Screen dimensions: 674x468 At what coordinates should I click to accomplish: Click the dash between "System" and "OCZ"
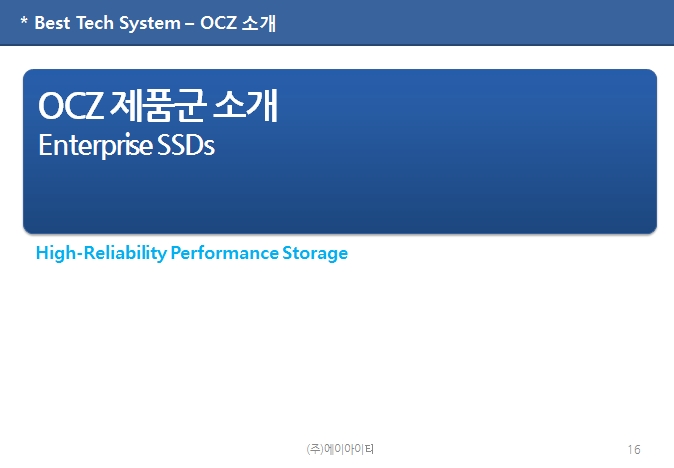(190, 24)
